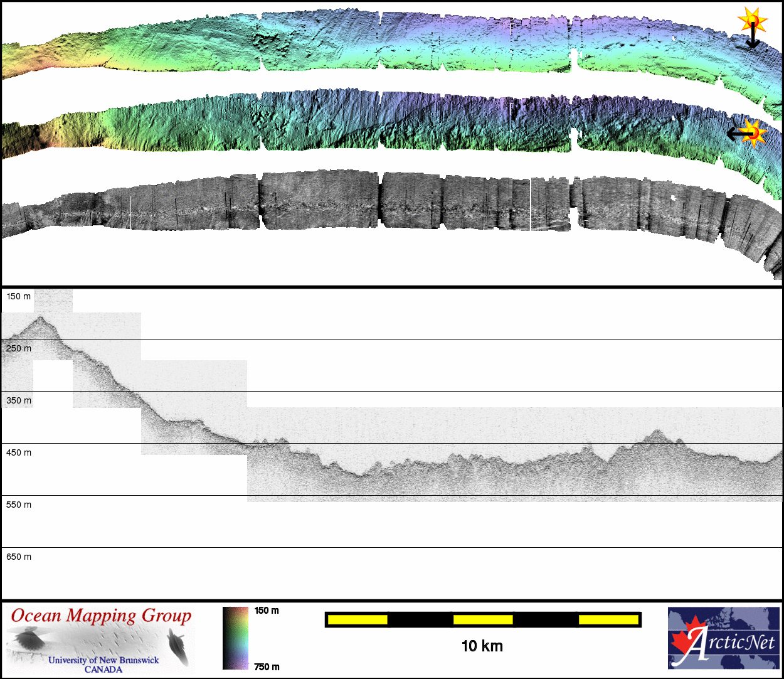
Task: Click the 450 m depth axis label
Action: point(19,452)
